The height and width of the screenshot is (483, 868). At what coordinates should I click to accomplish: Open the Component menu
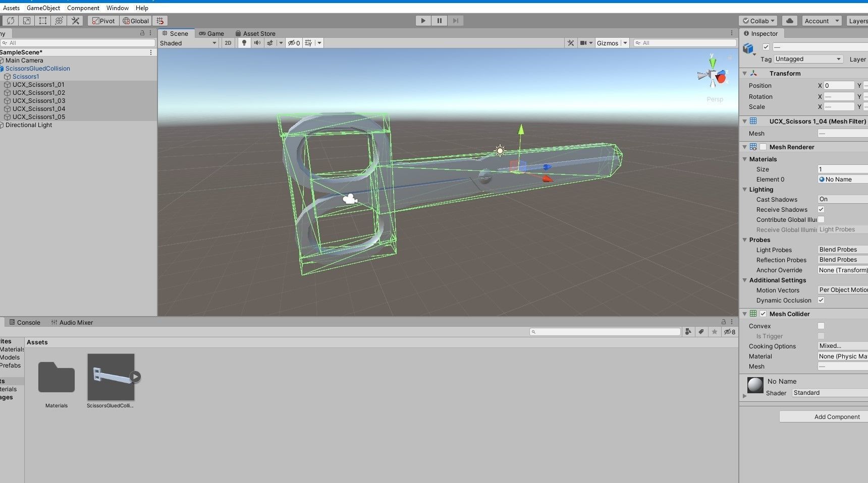pyautogui.click(x=83, y=8)
